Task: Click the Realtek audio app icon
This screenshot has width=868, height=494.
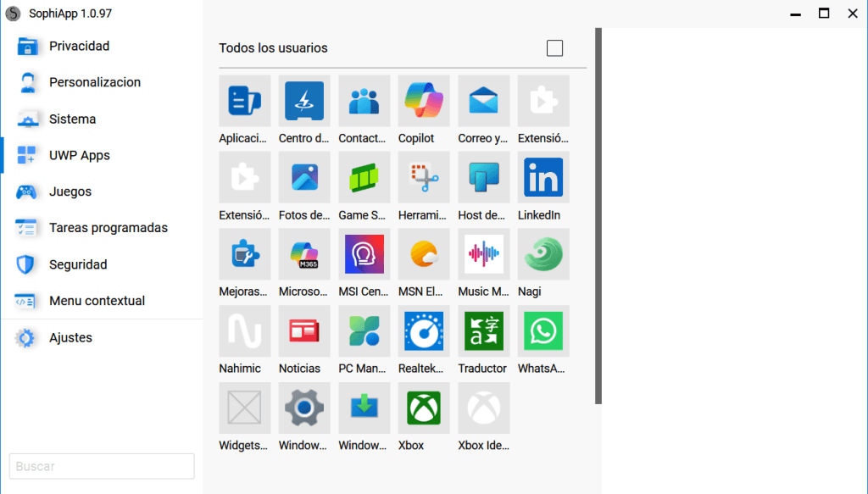Action: click(x=424, y=330)
